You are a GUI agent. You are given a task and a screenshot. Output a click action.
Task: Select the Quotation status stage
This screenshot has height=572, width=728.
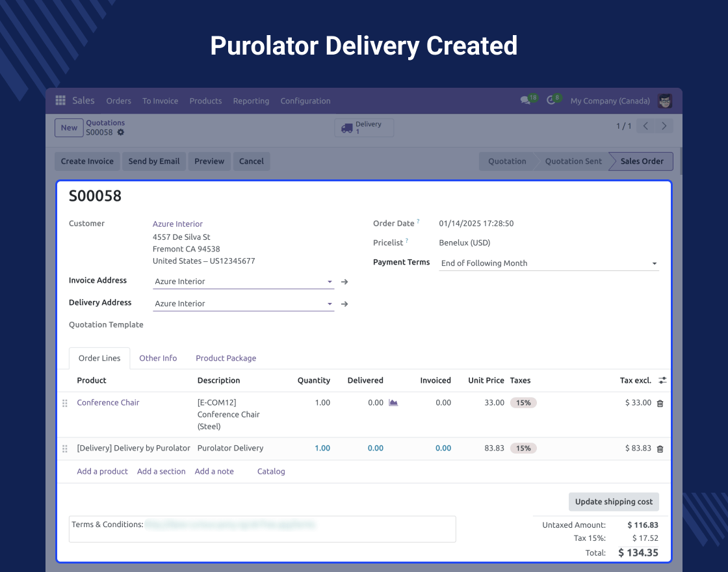pos(507,161)
